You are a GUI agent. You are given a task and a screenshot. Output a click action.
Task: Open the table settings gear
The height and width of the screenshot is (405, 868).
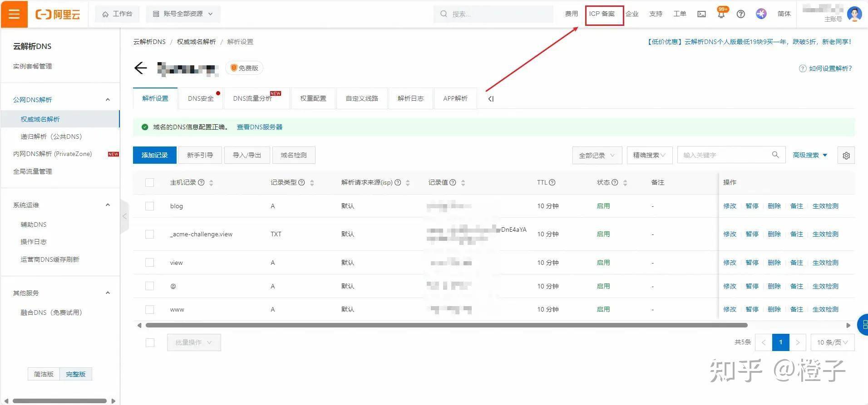[x=846, y=156]
